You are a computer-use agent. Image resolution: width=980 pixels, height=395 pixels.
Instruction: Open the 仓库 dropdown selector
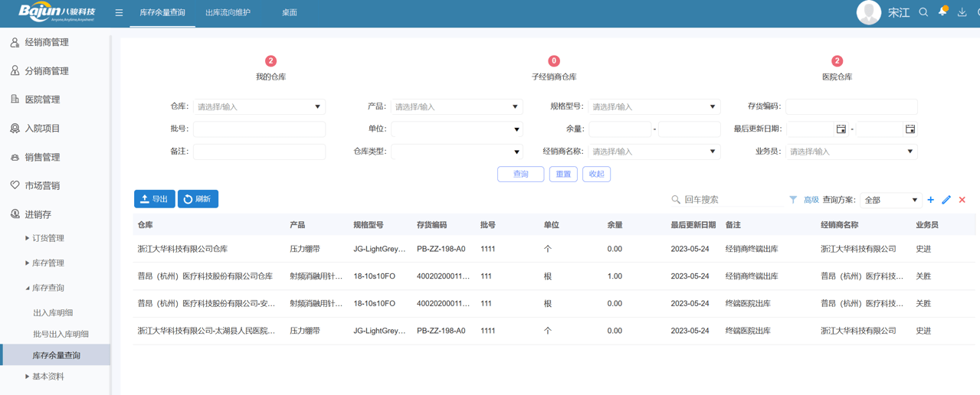[259, 107]
